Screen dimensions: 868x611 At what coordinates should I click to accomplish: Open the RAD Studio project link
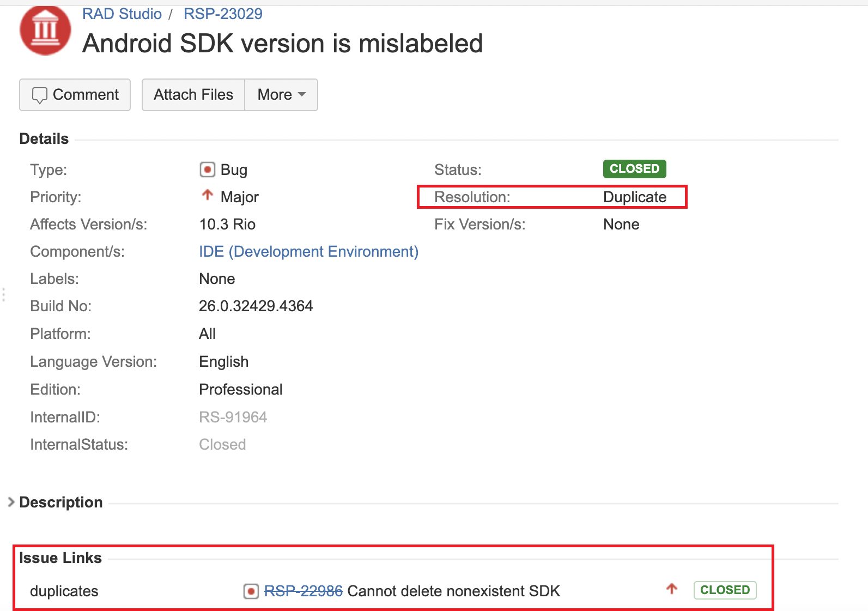(x=122, y=14)
